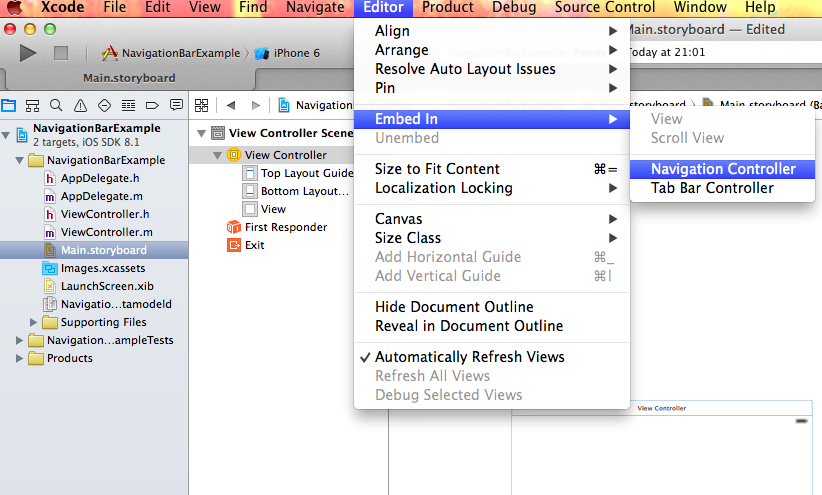Click the Main.storyboard file icon in navigator
822x495 pixels.
point(50,250)
